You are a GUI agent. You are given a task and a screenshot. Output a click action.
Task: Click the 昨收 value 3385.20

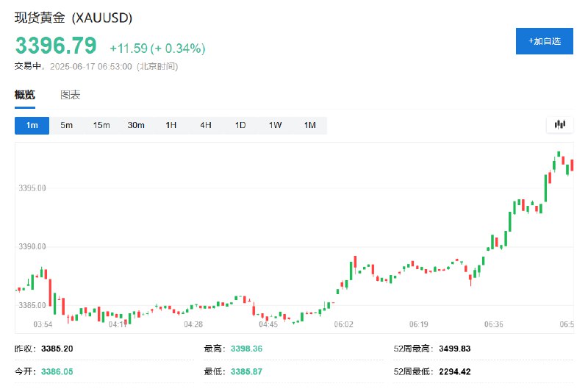[x=57, y=349]
